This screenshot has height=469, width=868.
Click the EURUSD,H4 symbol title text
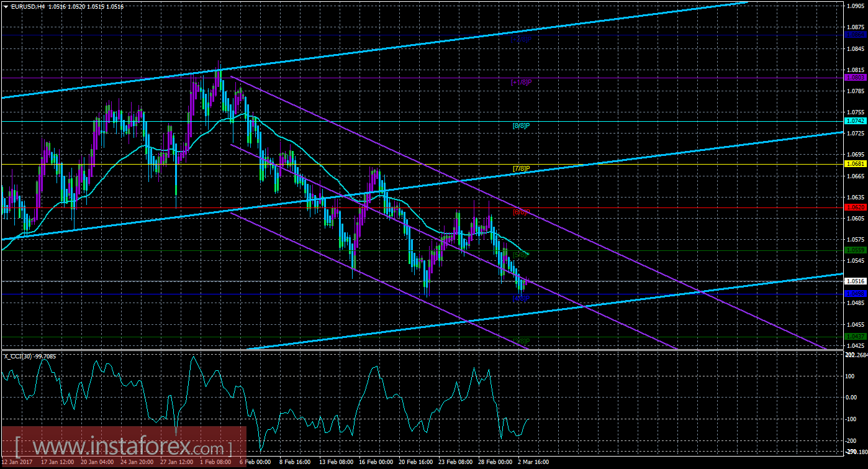pos(28,6)
